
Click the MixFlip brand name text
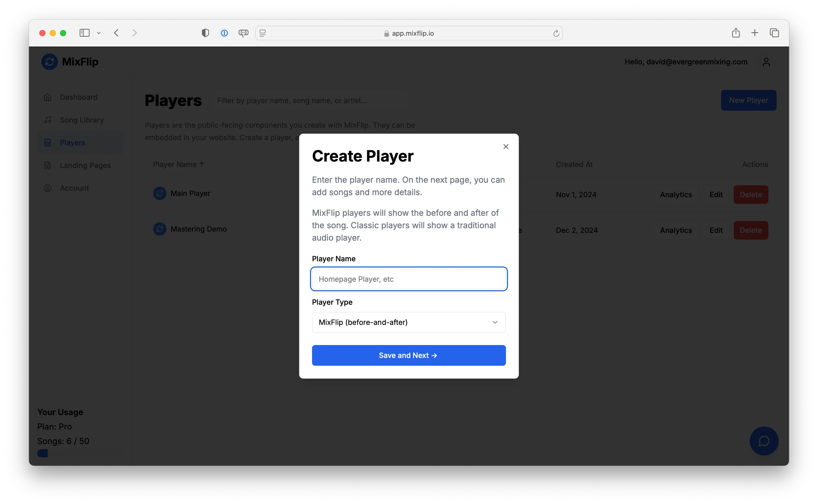point(80,62)
